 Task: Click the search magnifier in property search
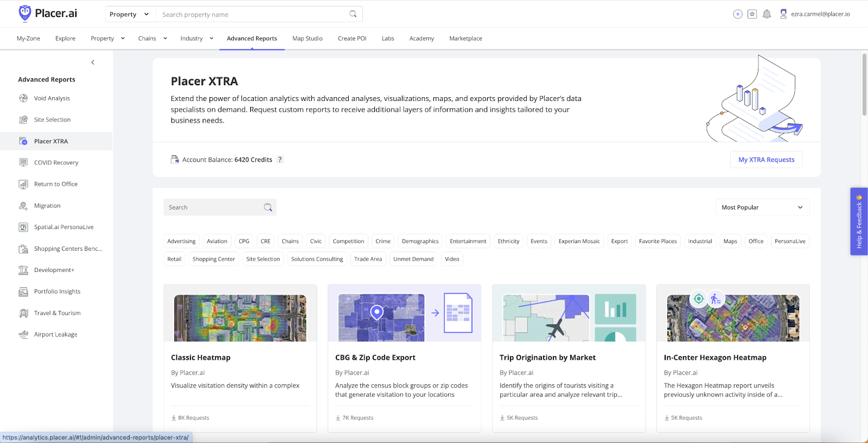tap(353, 14)
